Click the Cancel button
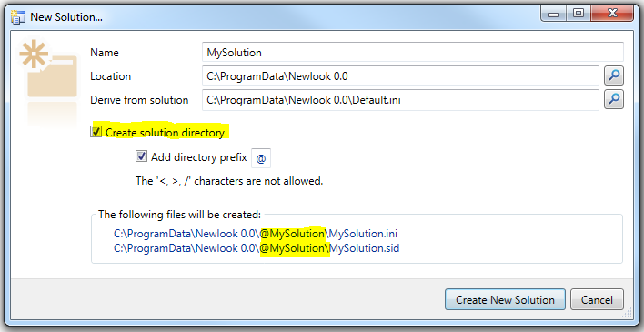Viewport: 644px width, 332px height. point(597,299)
